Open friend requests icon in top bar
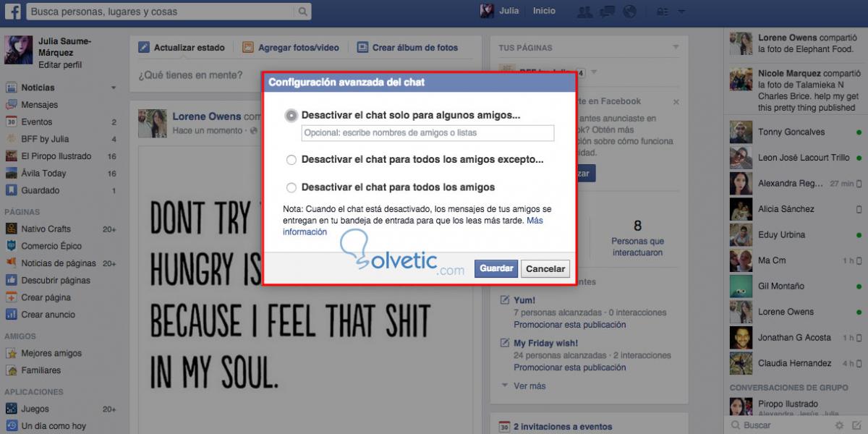Screen dimensions: 868x434 tap(584, 12)
